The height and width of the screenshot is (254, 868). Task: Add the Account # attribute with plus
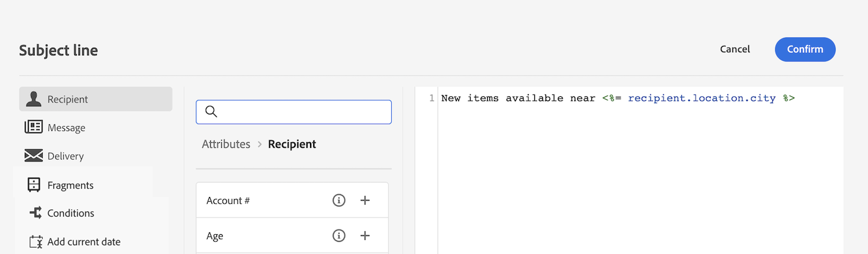click(x=365, y=201)
